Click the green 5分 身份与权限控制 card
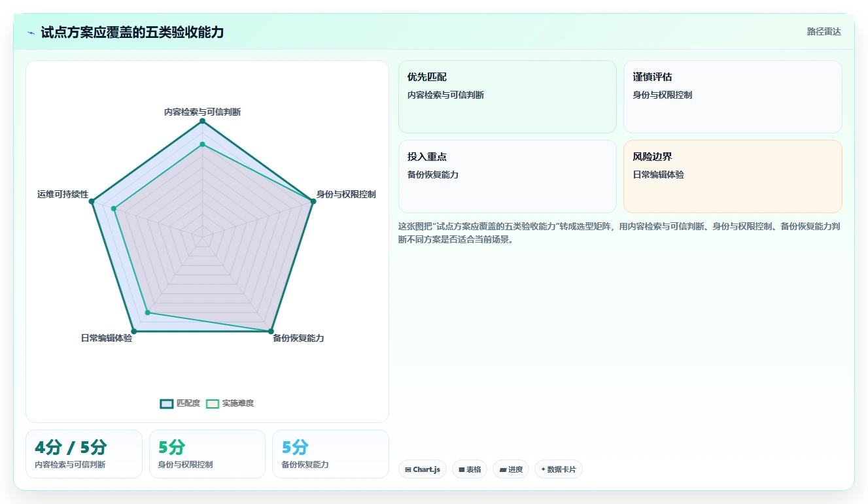This screenshot has height=504, width=868. coord(207,454)
